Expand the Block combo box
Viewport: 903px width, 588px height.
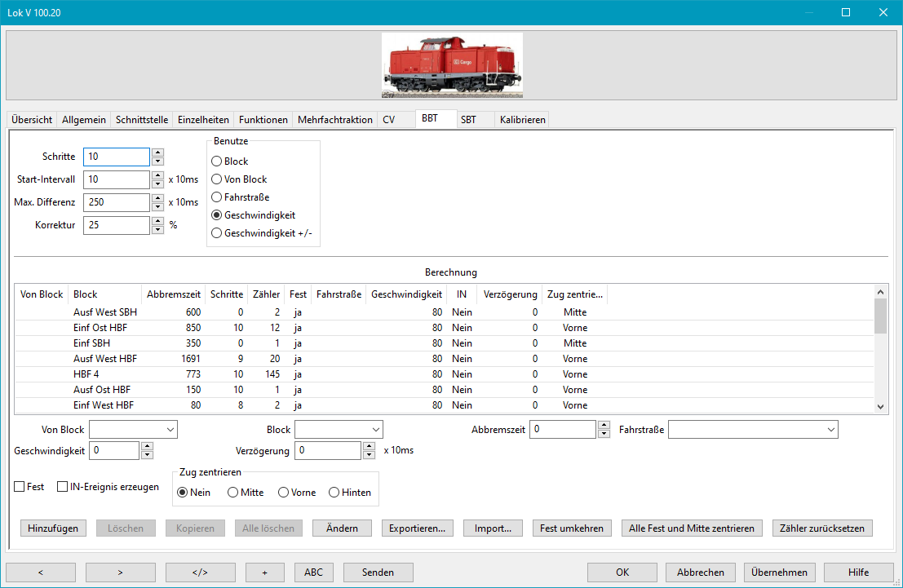[x=375, y=430]
